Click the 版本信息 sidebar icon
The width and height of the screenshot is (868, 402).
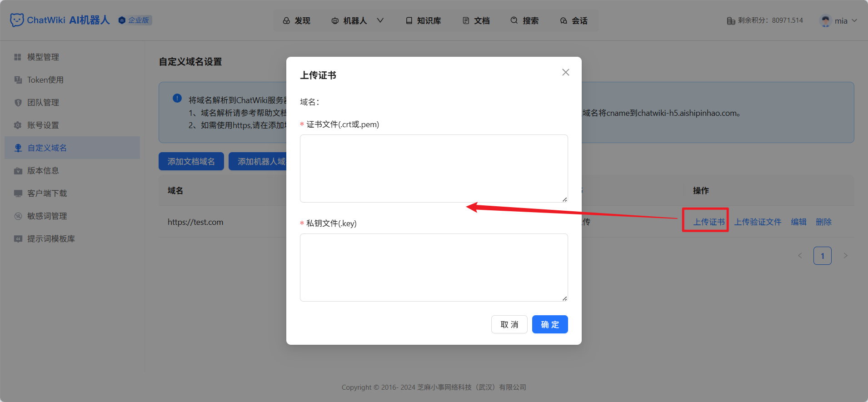(18, 171)
